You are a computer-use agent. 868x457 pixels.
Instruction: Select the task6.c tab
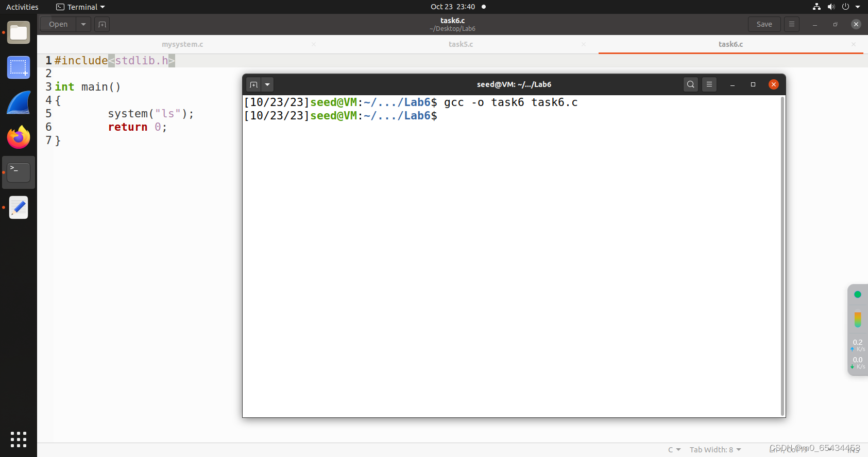click(x=730, y=44)
